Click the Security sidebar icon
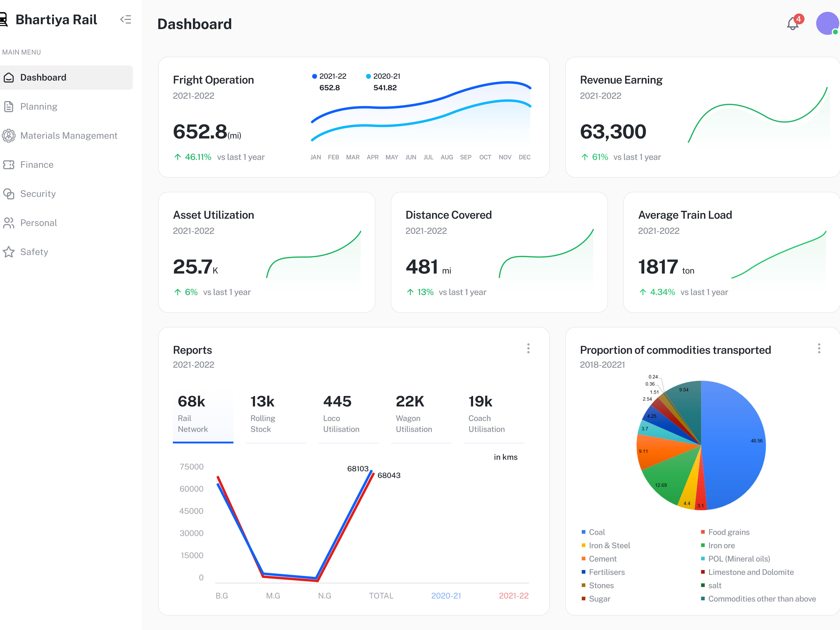This screenshot has height=630, width=840. [x=9, y=194]
